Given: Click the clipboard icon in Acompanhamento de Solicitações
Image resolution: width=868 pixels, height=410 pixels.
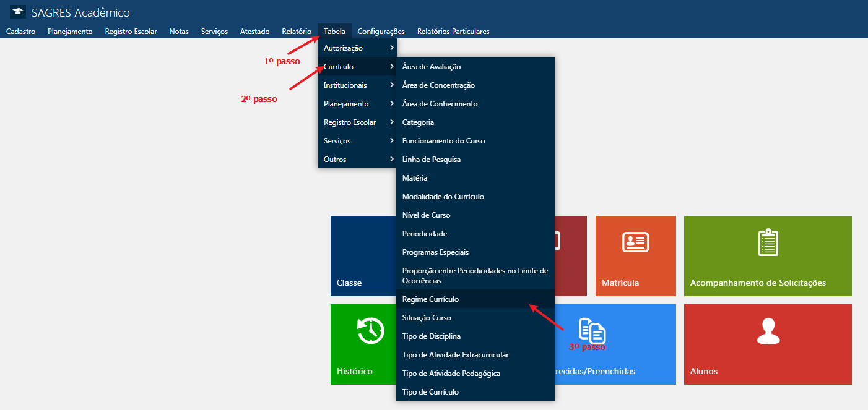Looking at the screenshot, I should click(x=768, y=242).
